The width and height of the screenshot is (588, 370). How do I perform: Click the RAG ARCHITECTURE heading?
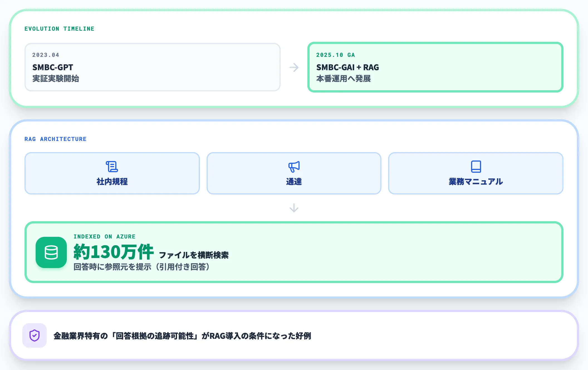(x=55, y=139)
